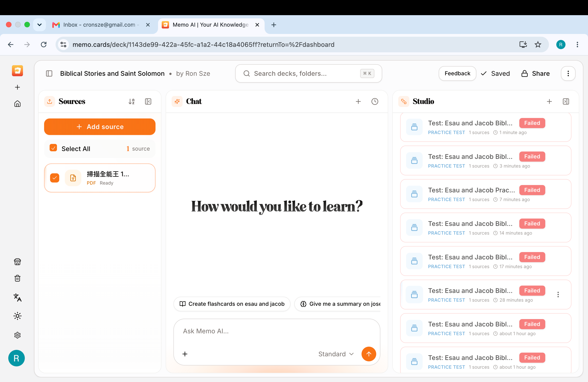View site information icon in address bar
Viewport: 588px width, 382px height.
click(x=63, y=45)
